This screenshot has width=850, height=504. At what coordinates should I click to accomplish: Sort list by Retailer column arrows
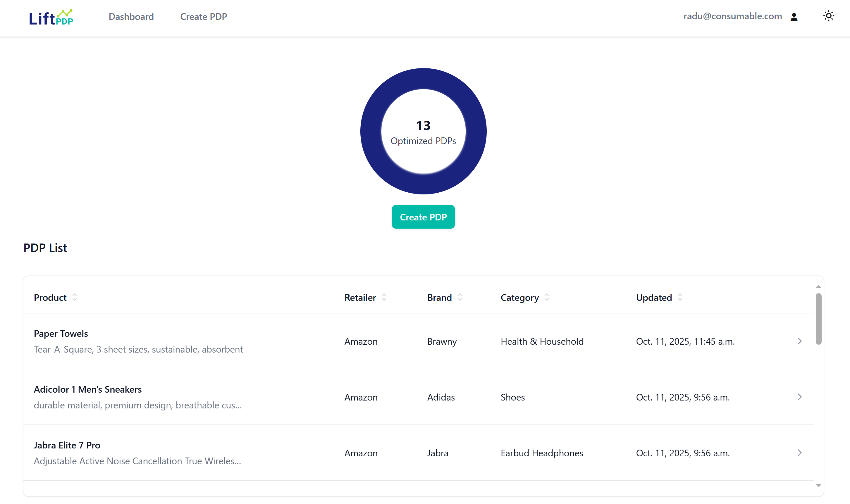pos(384,297)
